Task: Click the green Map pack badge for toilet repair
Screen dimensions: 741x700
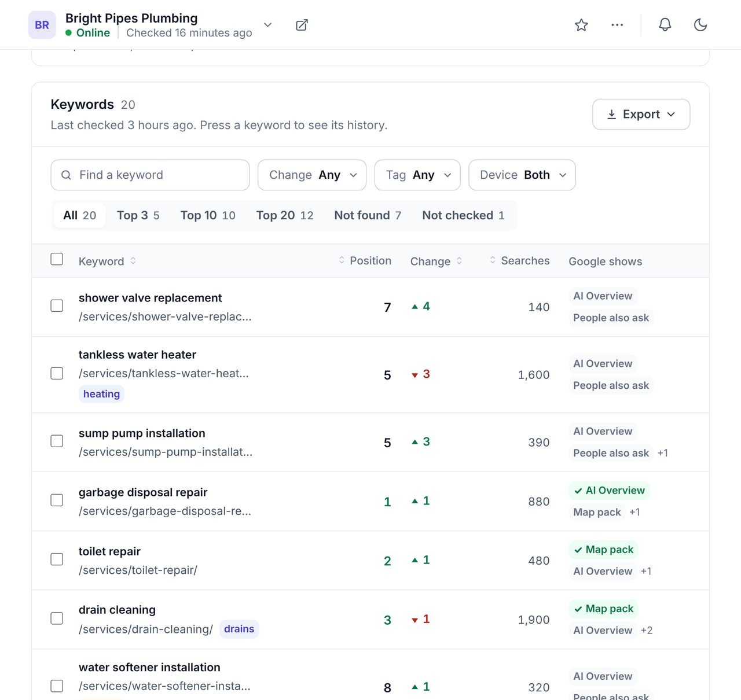Action: point(604,550)
